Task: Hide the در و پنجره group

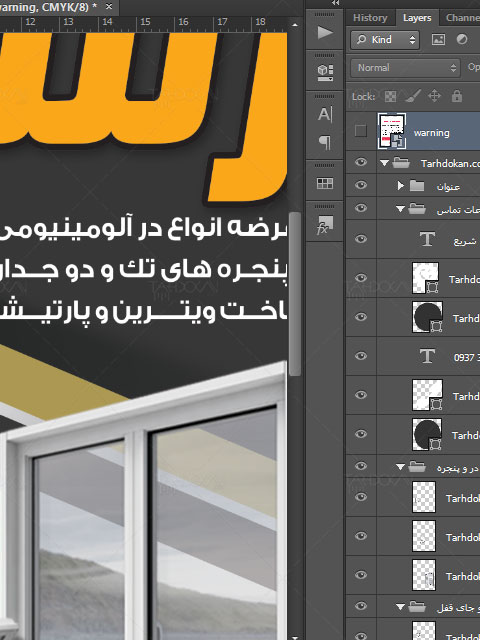Action: pos(361,466)
